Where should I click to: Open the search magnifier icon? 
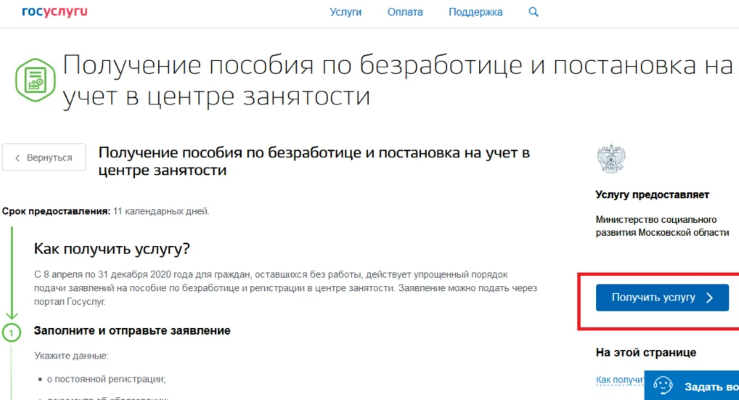[x=533, y=12]
